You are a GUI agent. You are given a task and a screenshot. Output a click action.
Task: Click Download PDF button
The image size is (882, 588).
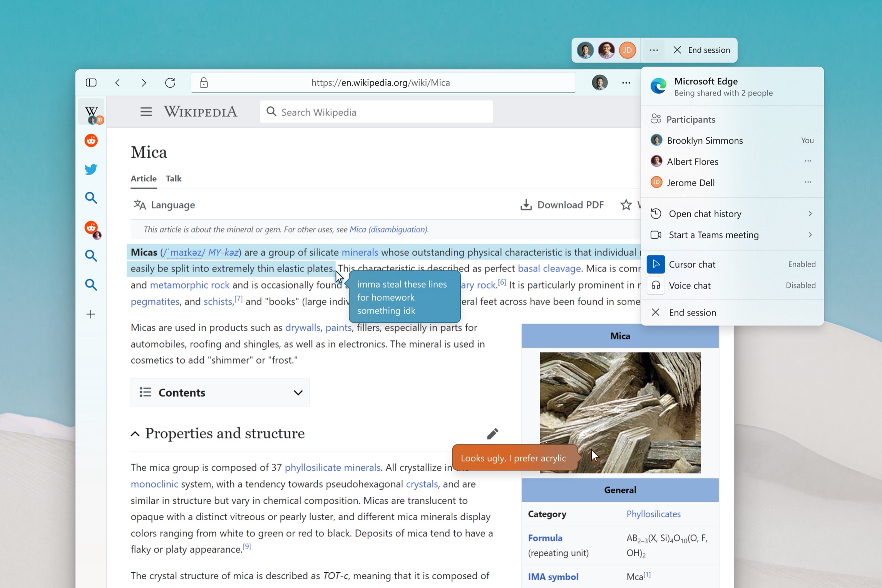(x=562, y=204)
